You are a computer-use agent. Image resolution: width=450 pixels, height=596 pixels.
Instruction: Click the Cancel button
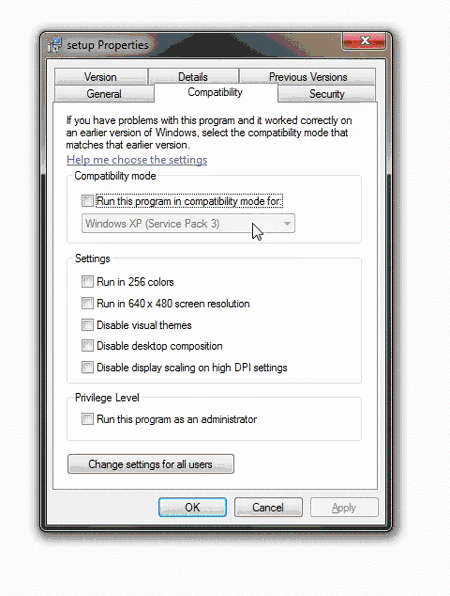pyautogui.click(x=268, y=507)
